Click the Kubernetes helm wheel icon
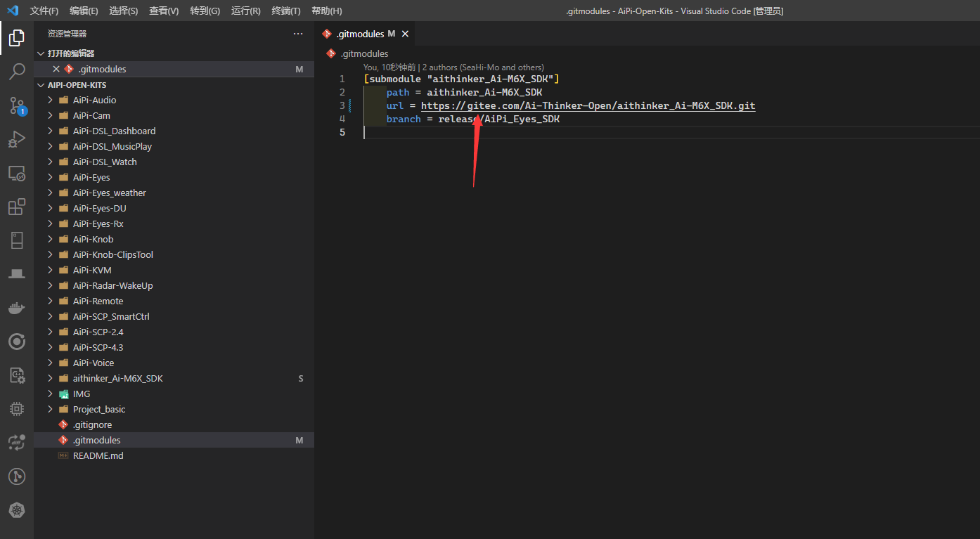Image resolution: width=980 pixels, height=539 pixels. point(17,510)
